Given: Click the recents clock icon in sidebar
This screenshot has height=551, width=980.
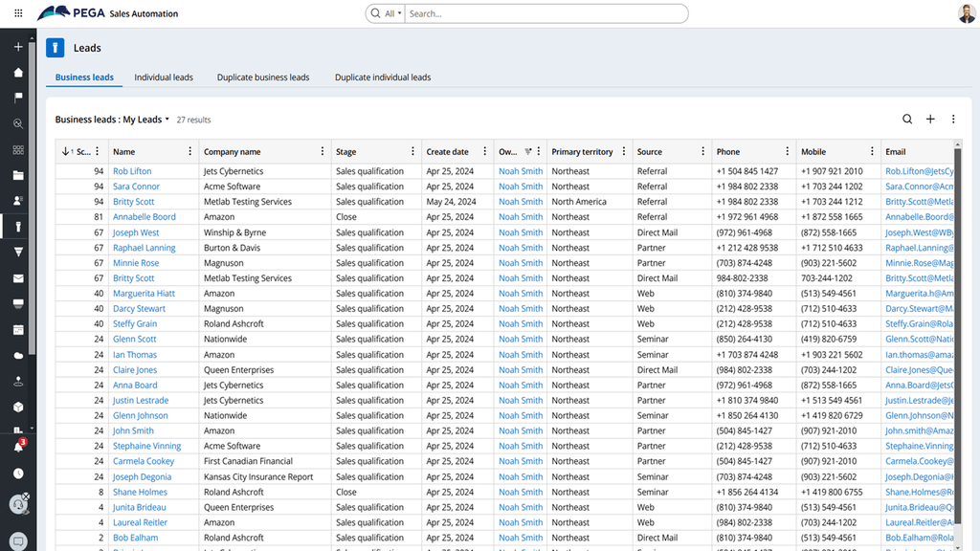Looking at the screenshot, I should (x=18, y=474).
